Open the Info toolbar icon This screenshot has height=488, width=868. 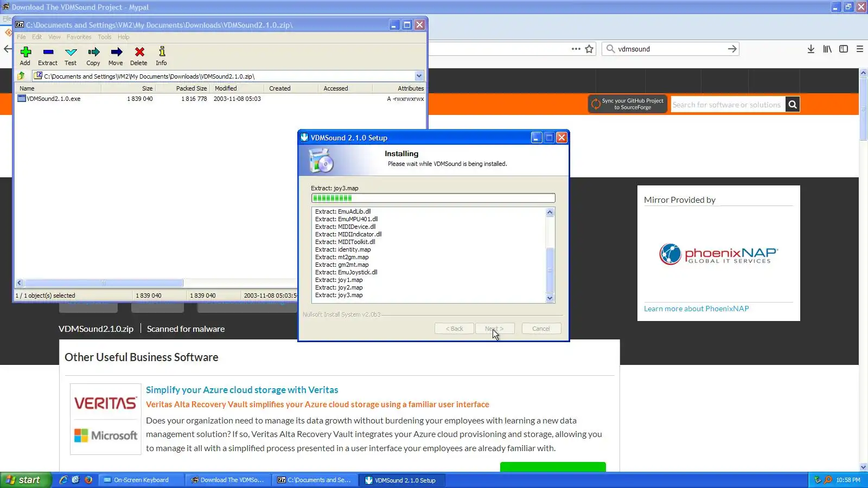162,52
